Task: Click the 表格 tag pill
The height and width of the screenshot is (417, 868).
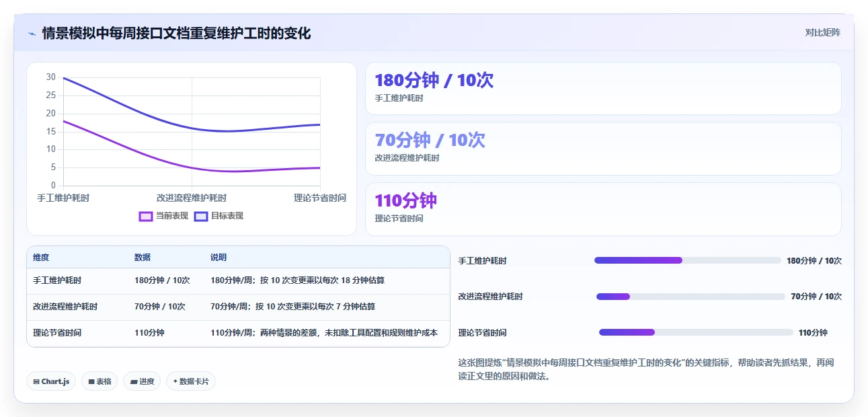Action: (100, 381)
